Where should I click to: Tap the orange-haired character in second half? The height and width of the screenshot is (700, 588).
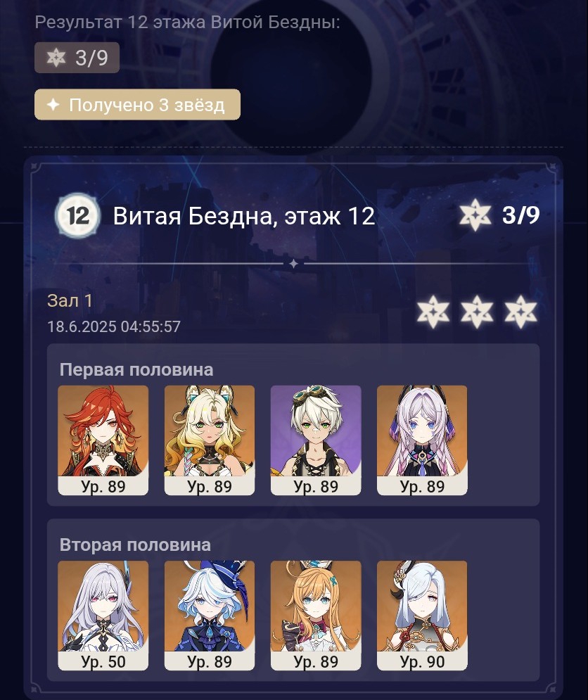tap(316, 616)
